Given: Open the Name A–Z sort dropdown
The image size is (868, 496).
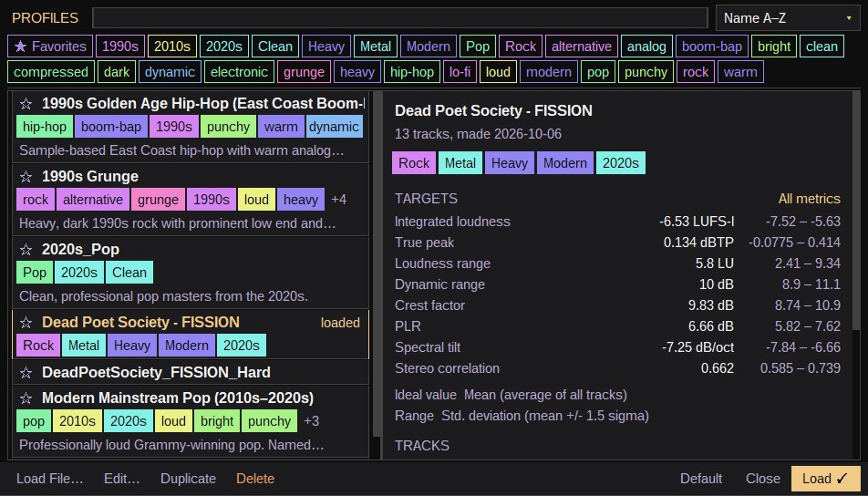Looking at the screenshot, I should click(788, 18).
